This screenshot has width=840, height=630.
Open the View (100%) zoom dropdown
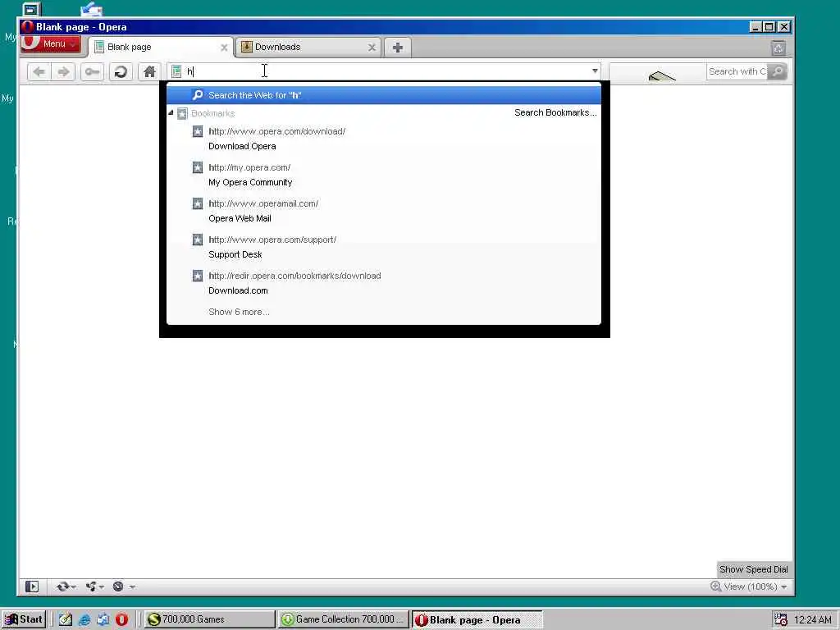tap(755, 587)
